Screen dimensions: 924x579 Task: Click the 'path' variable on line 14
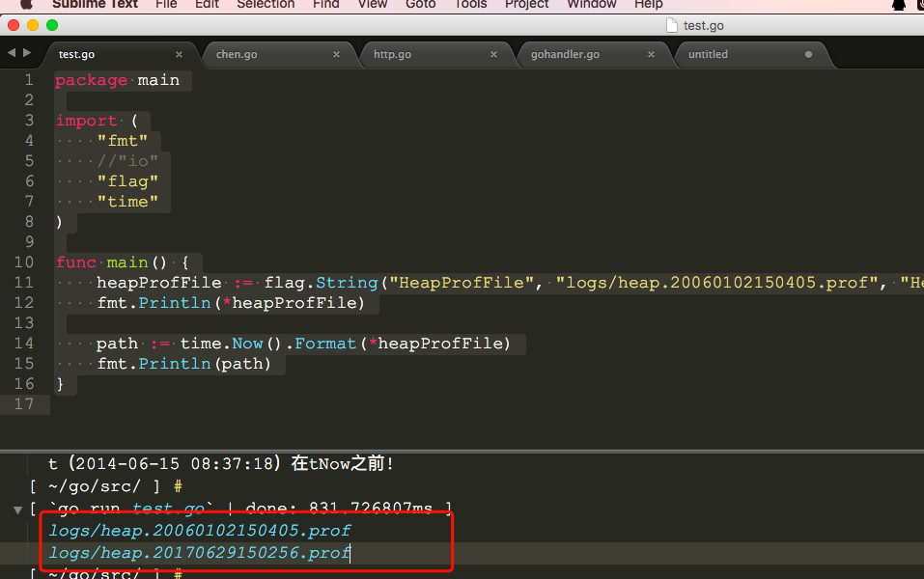117,344
